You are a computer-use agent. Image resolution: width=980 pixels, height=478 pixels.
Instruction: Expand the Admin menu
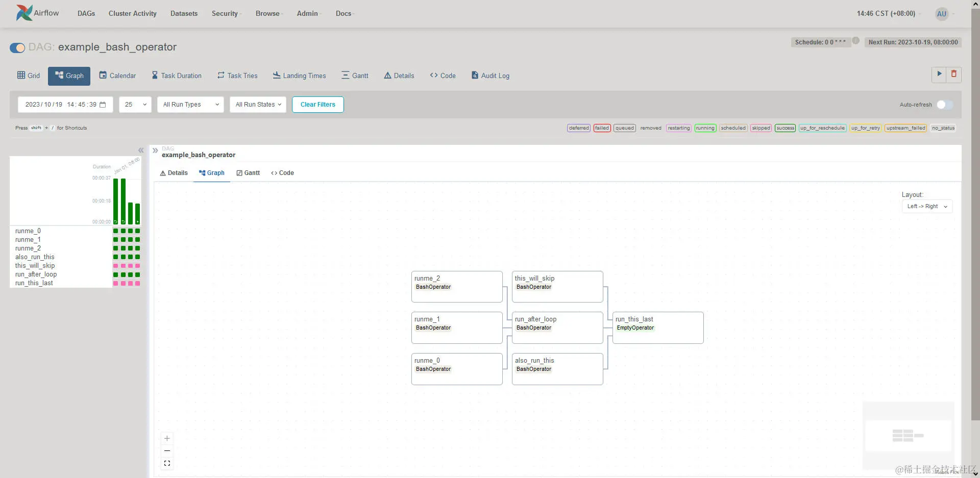(x=309, y=14)
